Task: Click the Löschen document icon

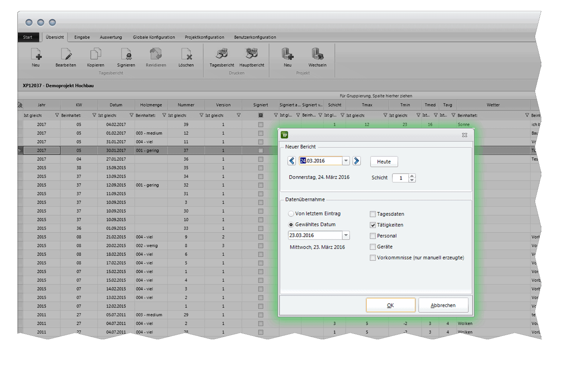Action: point(186,54)
